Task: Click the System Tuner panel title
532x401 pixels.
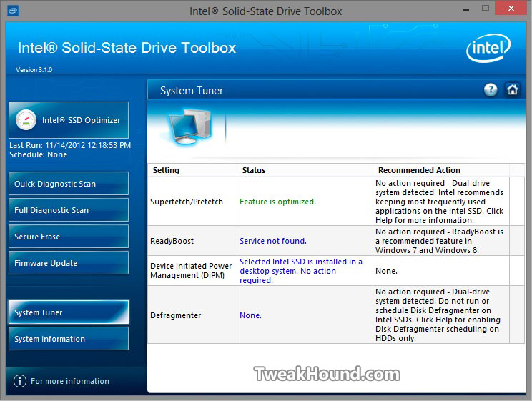Action: [x=192, y=91]
